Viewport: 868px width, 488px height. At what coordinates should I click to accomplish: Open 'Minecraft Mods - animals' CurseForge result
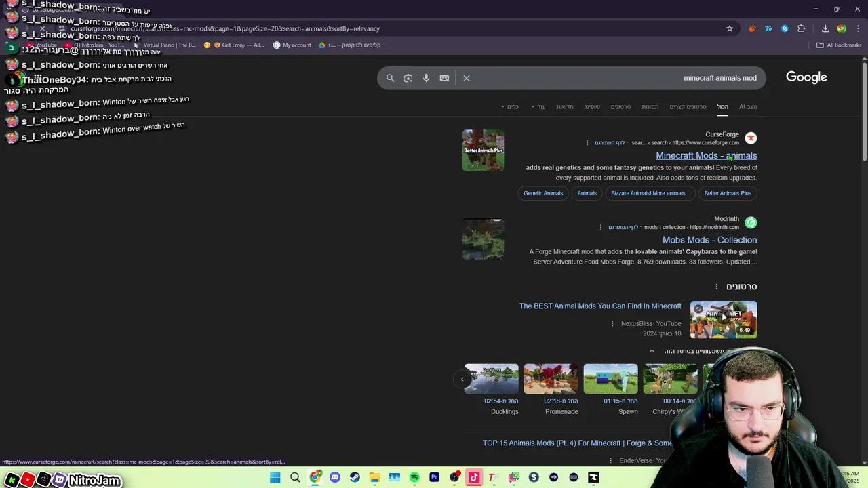pos(706,155)
